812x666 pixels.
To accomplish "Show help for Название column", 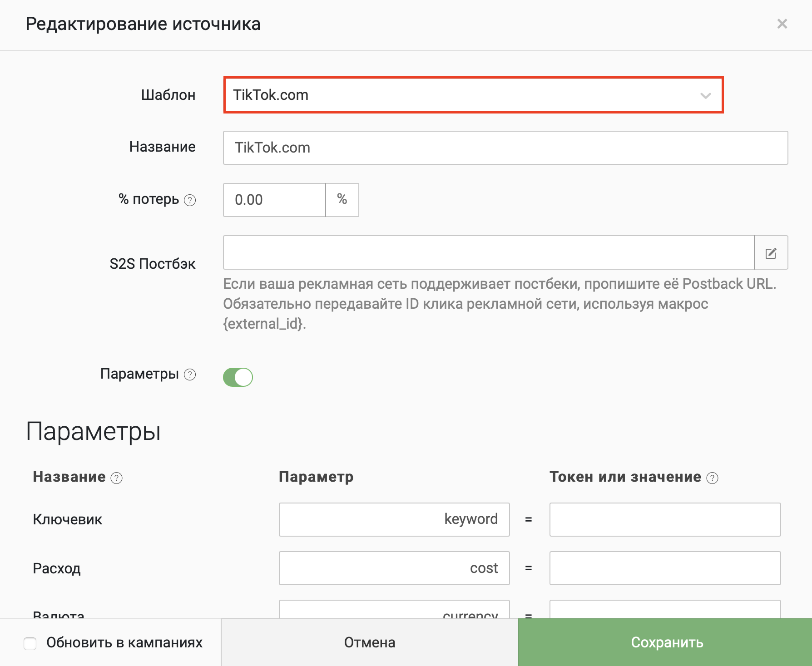I will coord(117,478).
